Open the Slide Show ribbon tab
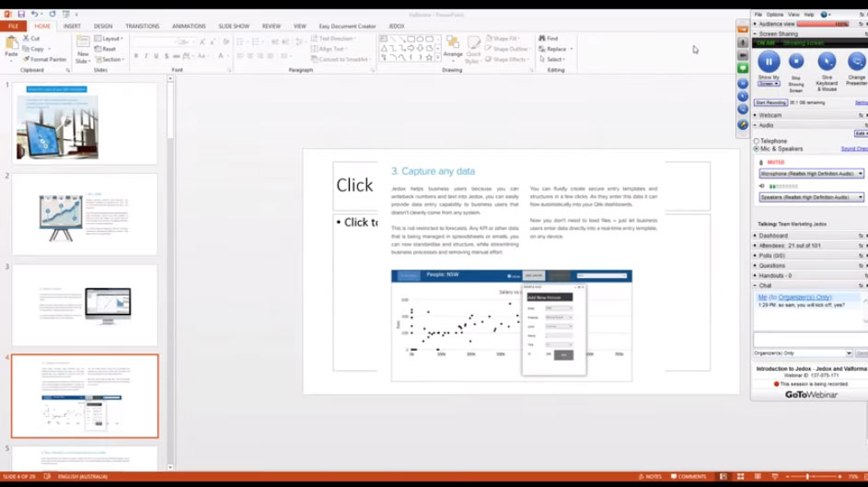 [233, 26]
